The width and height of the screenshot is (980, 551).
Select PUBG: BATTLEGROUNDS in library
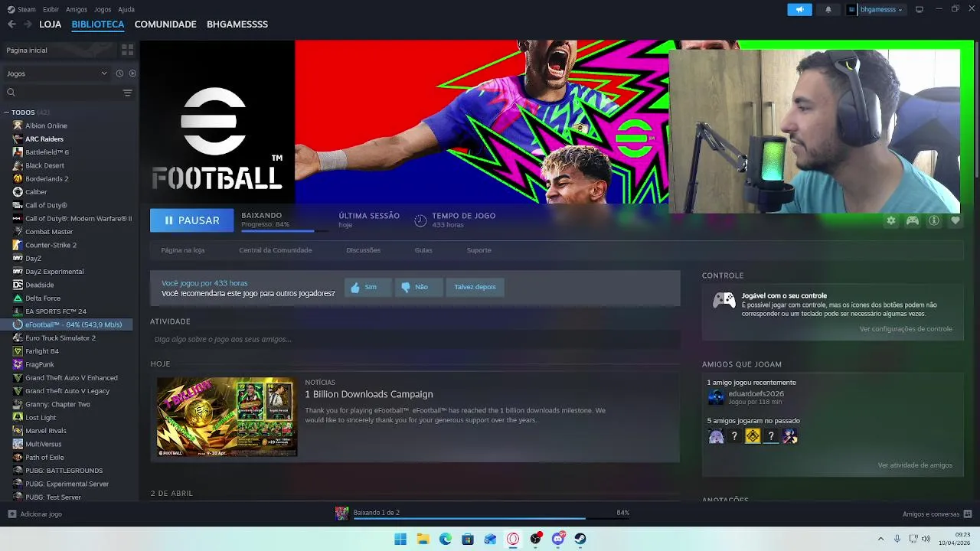[64, 471]
